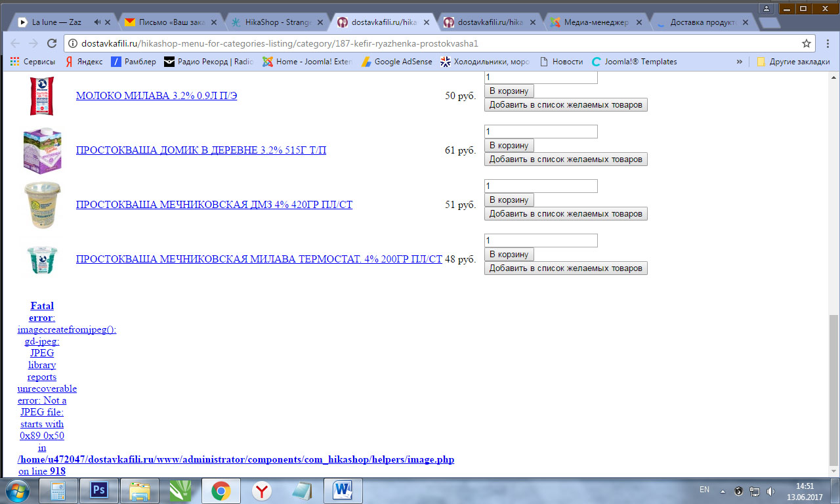The image size is (840, 504).
Task: Open the Chrome user profile button
Action: tap(766, 8)
